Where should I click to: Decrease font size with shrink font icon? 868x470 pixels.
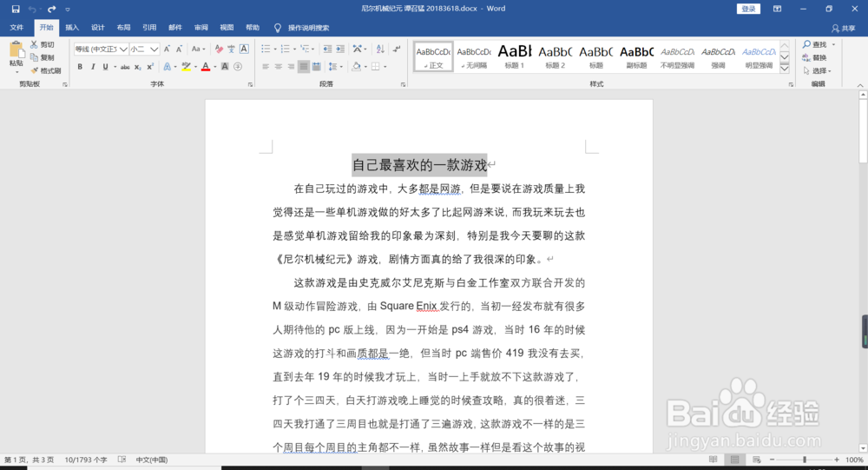[179, 49]
